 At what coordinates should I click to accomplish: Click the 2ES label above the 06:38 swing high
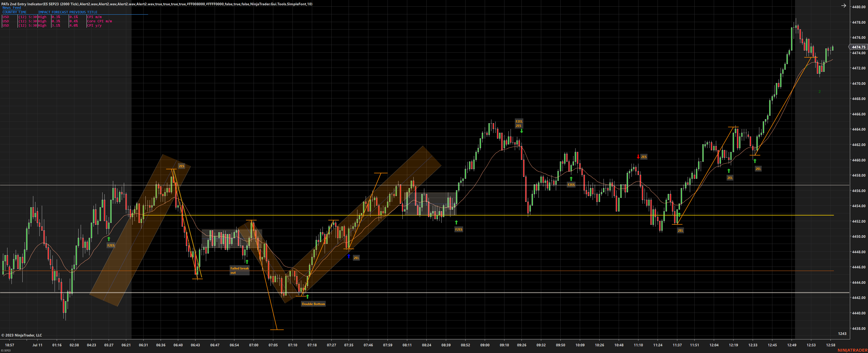click(x=181, y=166)
